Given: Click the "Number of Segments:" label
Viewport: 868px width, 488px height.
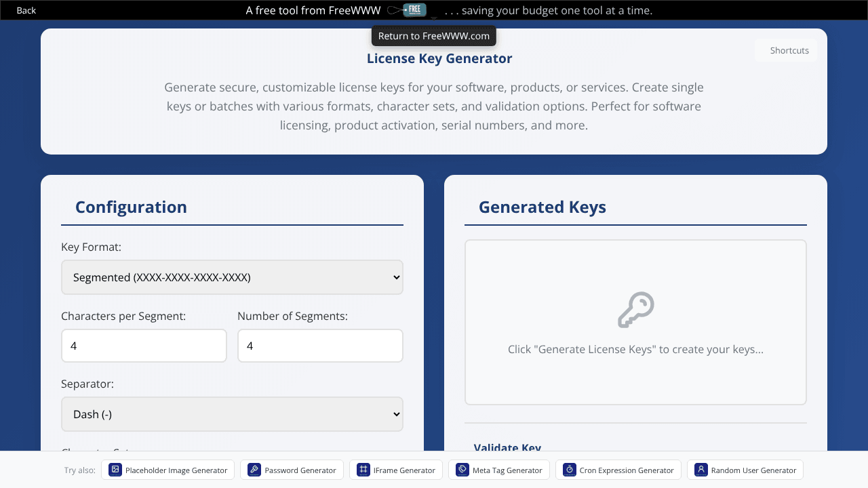Looking at the screenshot, I should click(x=292, y=316).
